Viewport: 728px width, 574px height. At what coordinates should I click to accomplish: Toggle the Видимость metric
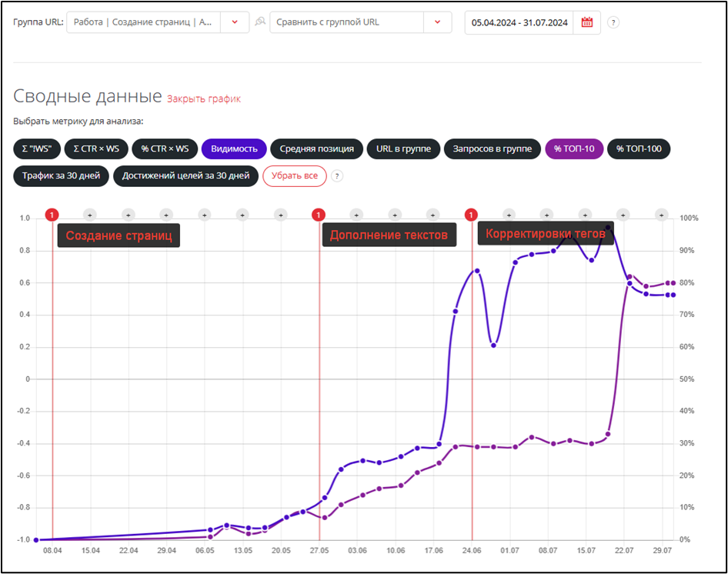click(x=235, y=149)
